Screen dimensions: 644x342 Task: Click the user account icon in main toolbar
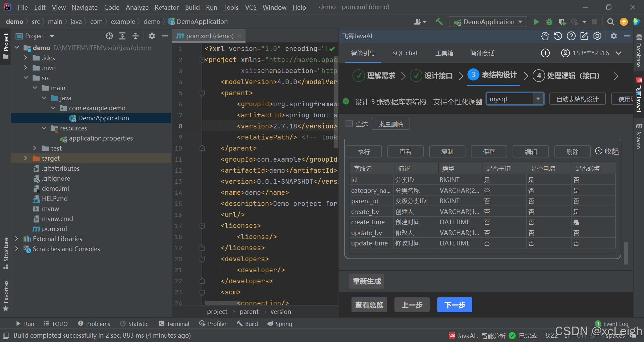tap(420, 22)
